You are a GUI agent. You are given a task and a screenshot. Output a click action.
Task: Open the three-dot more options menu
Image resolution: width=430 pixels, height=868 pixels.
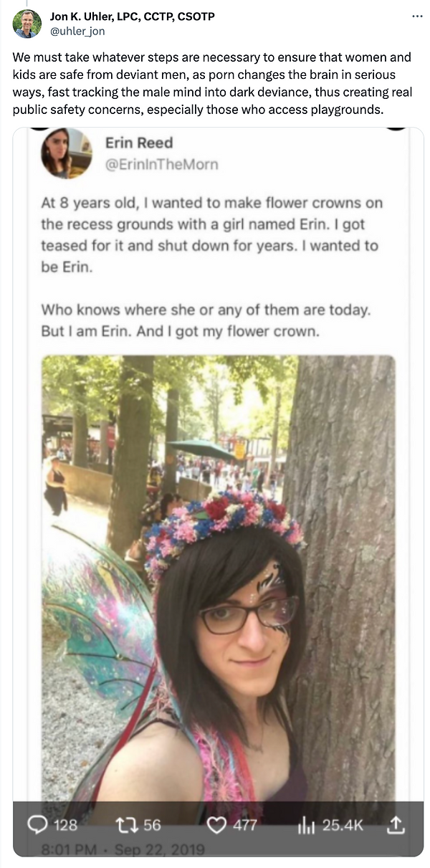417,16
